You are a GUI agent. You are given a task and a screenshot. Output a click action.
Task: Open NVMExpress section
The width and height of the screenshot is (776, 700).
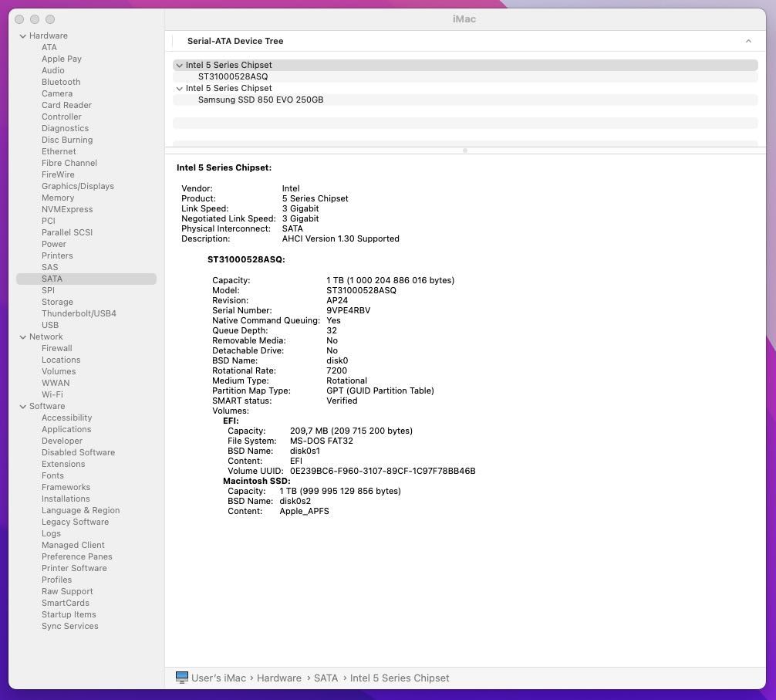67,209
